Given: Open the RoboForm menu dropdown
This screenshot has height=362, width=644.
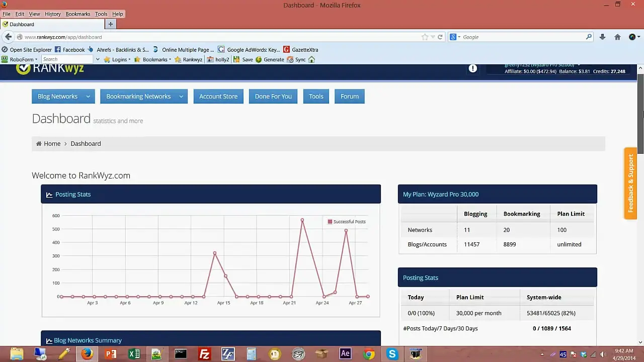Looking at the screenshot, I should click(x=20, y=59).
